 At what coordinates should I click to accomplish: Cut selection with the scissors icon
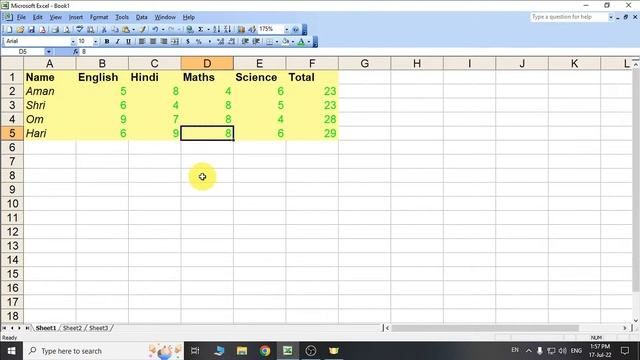[x=104, y=29]
